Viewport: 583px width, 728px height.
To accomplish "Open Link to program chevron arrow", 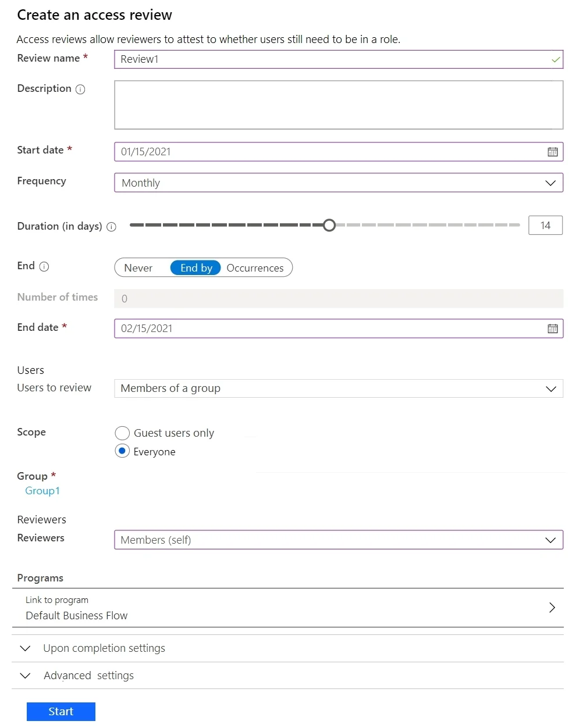I will coord(552,608).
